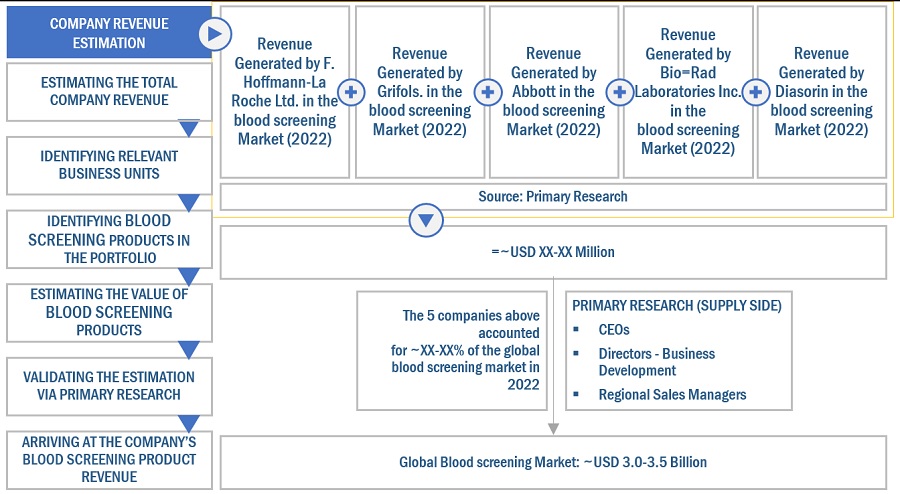Click the plus icon between Abbott and Bio-Rad
The image size is (900, 494).
[x=620, y=93]
